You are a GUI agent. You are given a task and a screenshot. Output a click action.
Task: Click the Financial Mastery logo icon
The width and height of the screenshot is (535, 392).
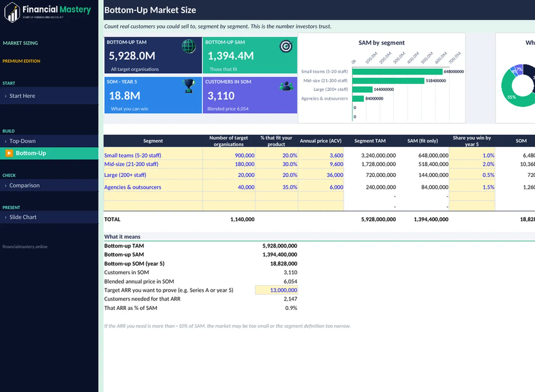(12, 12)
